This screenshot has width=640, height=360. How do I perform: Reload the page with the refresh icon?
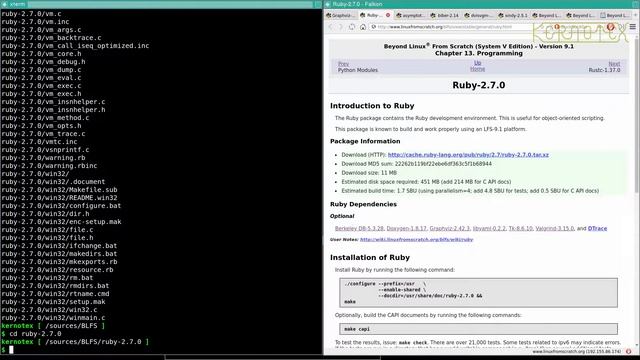click(x=352, y=27)
